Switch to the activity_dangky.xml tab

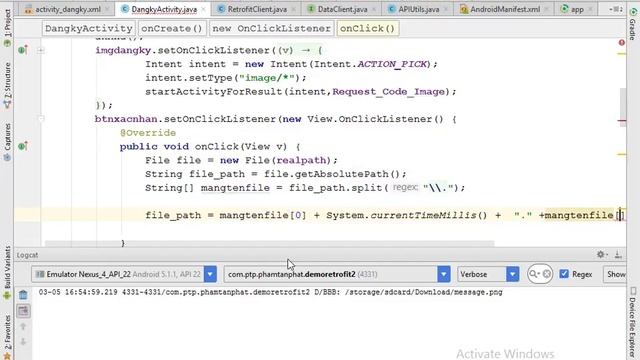tap(68, 9)
